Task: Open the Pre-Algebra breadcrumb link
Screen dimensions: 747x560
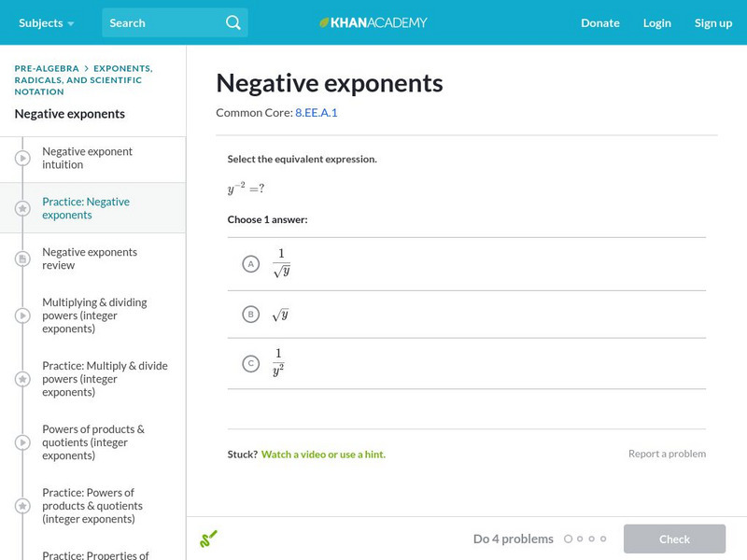Action: (x=47, y=68)
